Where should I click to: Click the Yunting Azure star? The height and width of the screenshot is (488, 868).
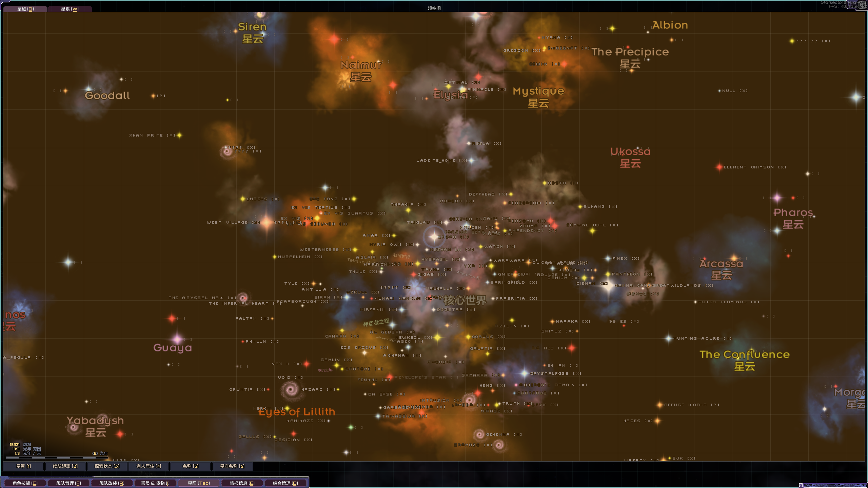pos(668,338)
